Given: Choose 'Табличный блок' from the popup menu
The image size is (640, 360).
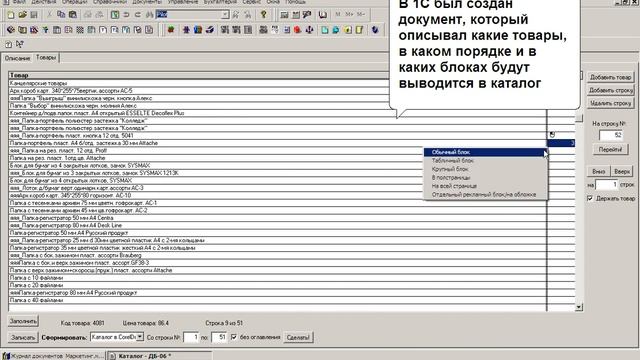Looking at the screenshot, I should point(485,161).
